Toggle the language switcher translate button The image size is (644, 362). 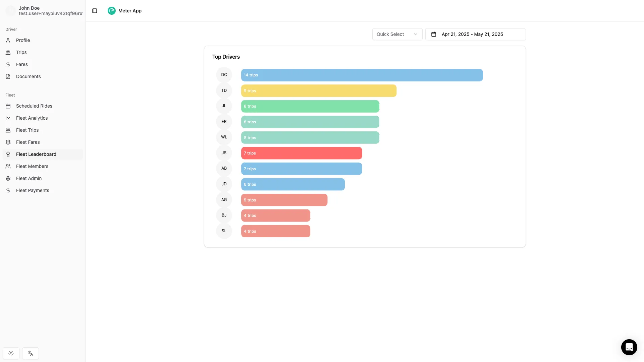tap(31, 353)
